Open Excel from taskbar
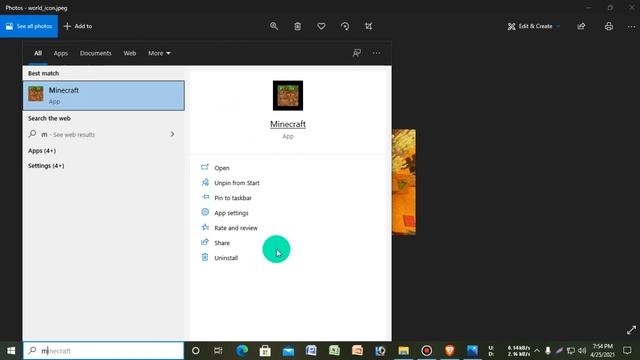This screenshot has height=360, width=640. (x=334, y=351)
